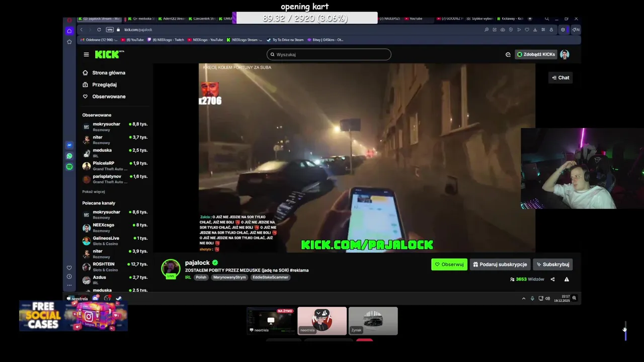Open recommended channel Azdus
644x362 pixels.
coord(115,280)
